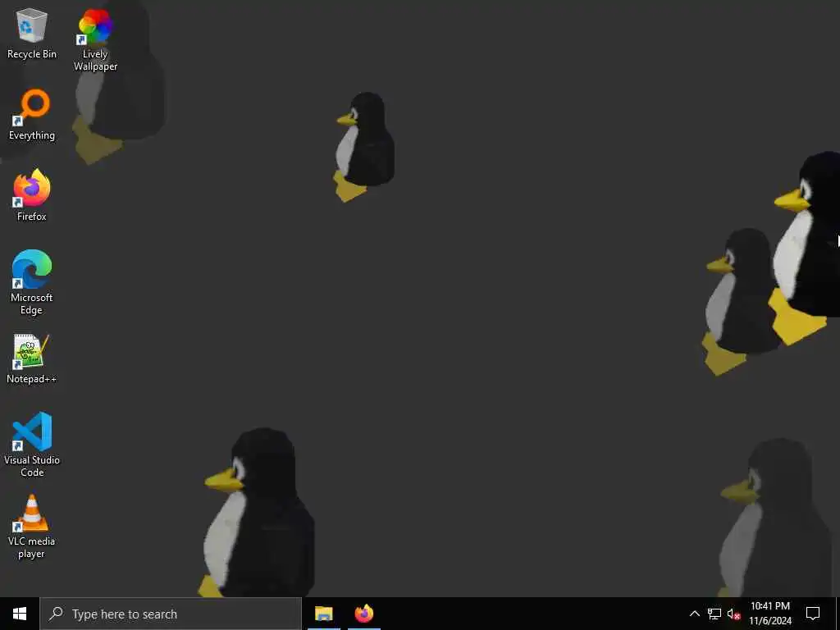Select the VLC media player shortcut
This screenshot has height=630, width=840.
(x=32, y=526)
